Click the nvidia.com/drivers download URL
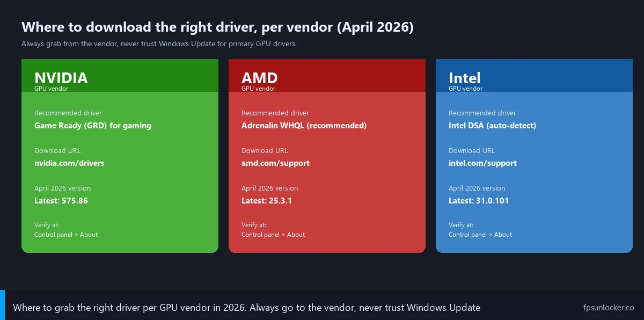Screen dimensions: 644x320 (x=69, y=163)
